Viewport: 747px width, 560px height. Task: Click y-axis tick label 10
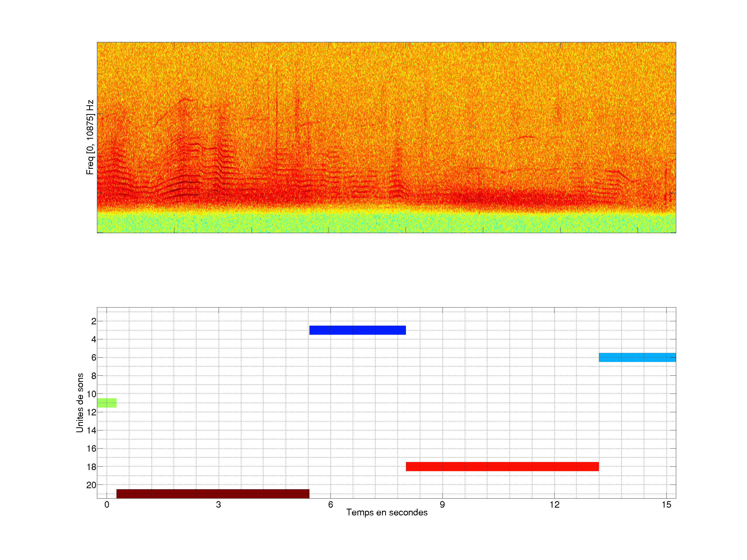tap(91, 394)
